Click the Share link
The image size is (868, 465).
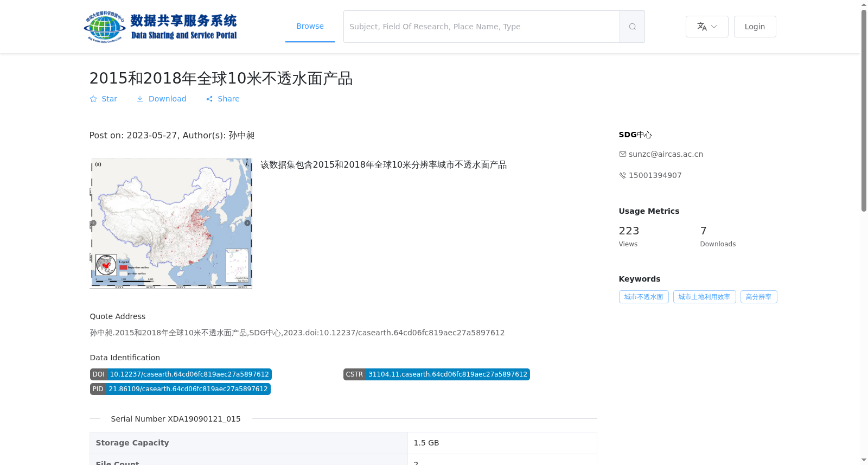222,99
